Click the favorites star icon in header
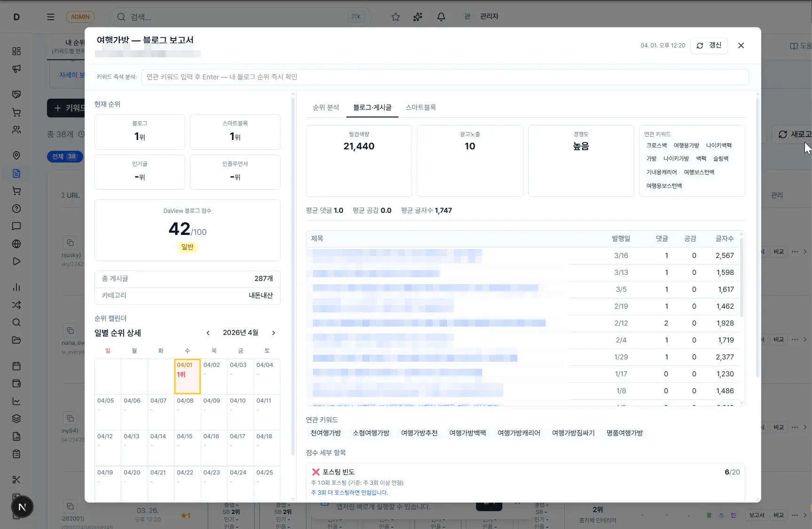812x529 pixels. (396, 17)
